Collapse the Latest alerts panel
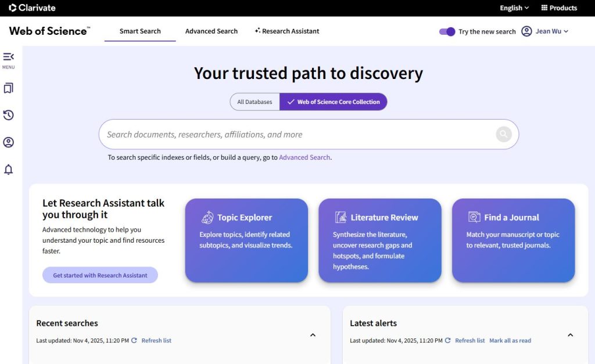This screenshot has height=364, width=595. 570,335
